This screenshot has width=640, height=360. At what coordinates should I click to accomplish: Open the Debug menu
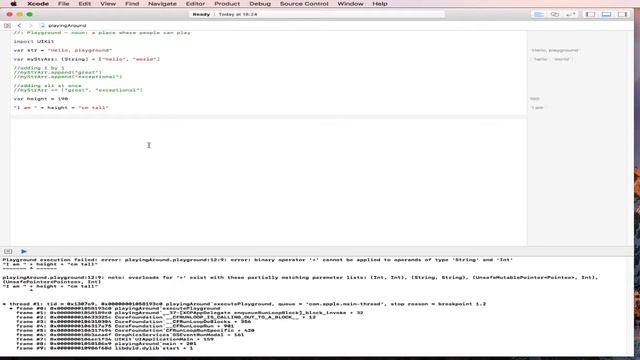pos(260,4)
